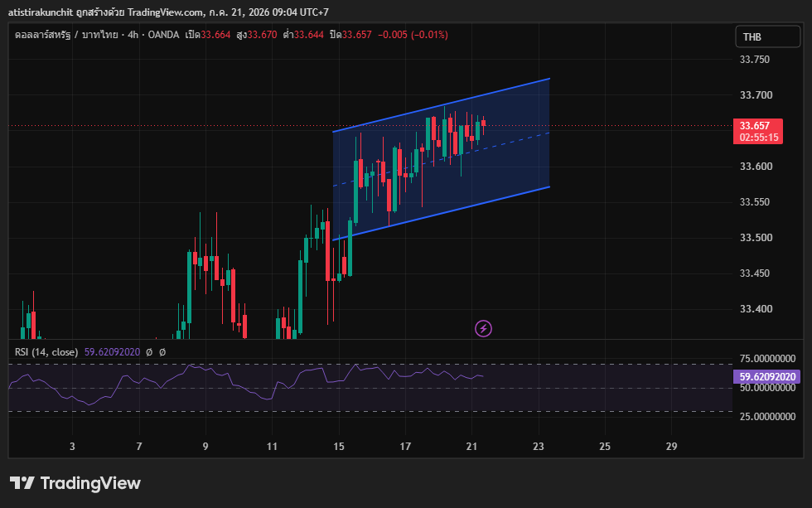Click the red 33.657 current price label
This screenshot has width=812, height=508.
pos(757,131)
